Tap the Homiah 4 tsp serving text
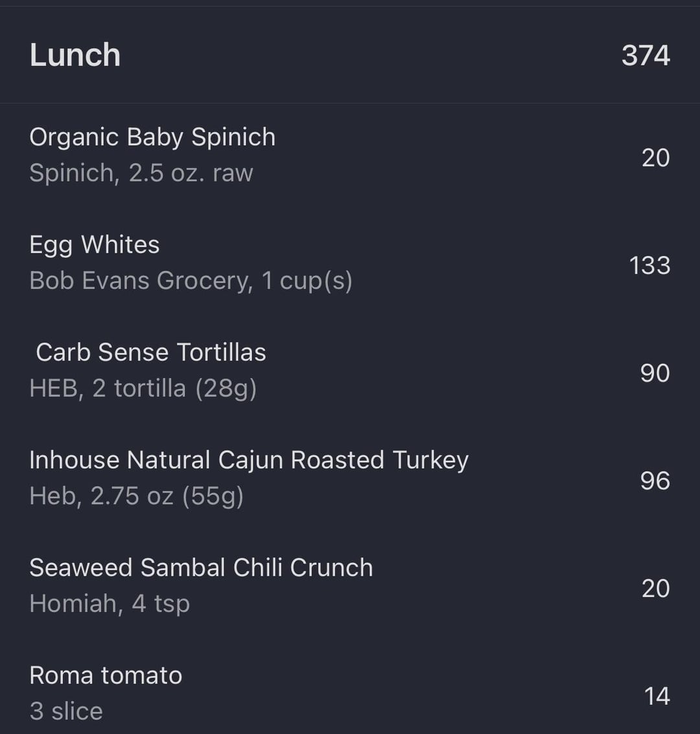The width and height of the screenshot is (700, 734). 110,604
